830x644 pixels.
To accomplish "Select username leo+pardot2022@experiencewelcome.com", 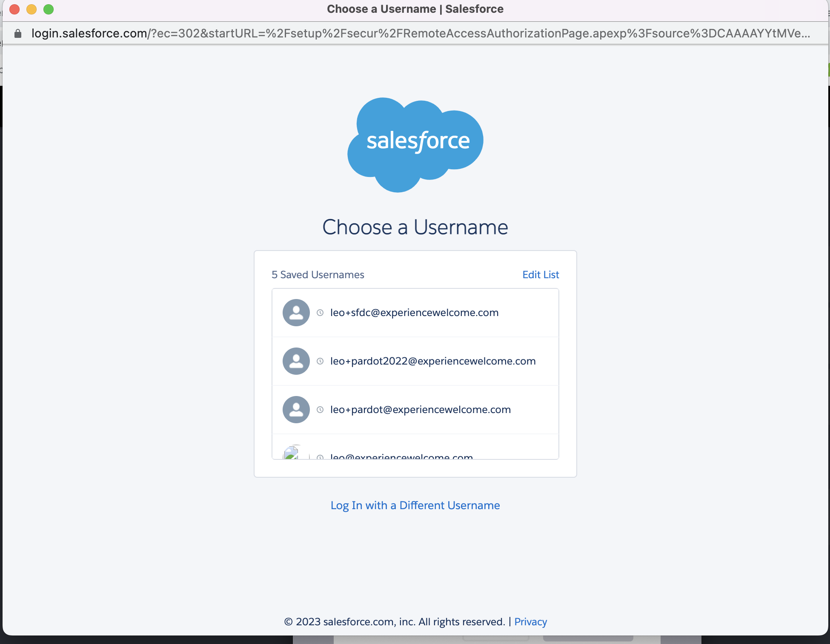I will [x=415, y=361].
